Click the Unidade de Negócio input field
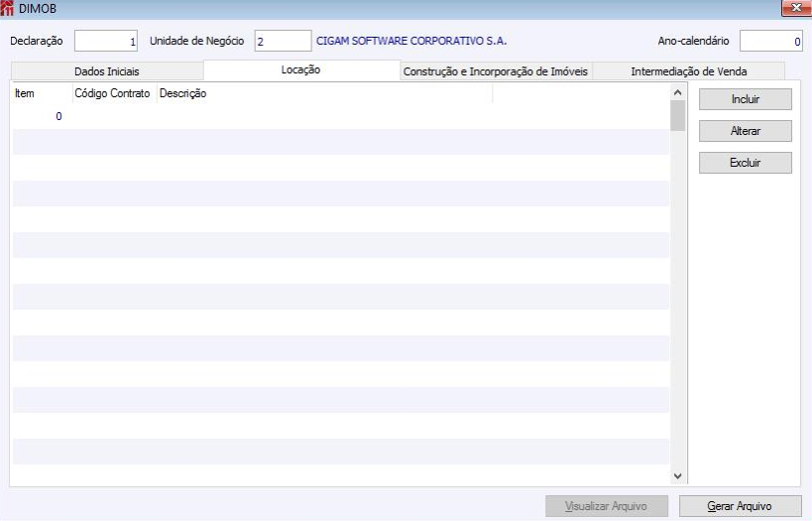The width and height of the screenshot is (812, 521). [x=283, y=41]
